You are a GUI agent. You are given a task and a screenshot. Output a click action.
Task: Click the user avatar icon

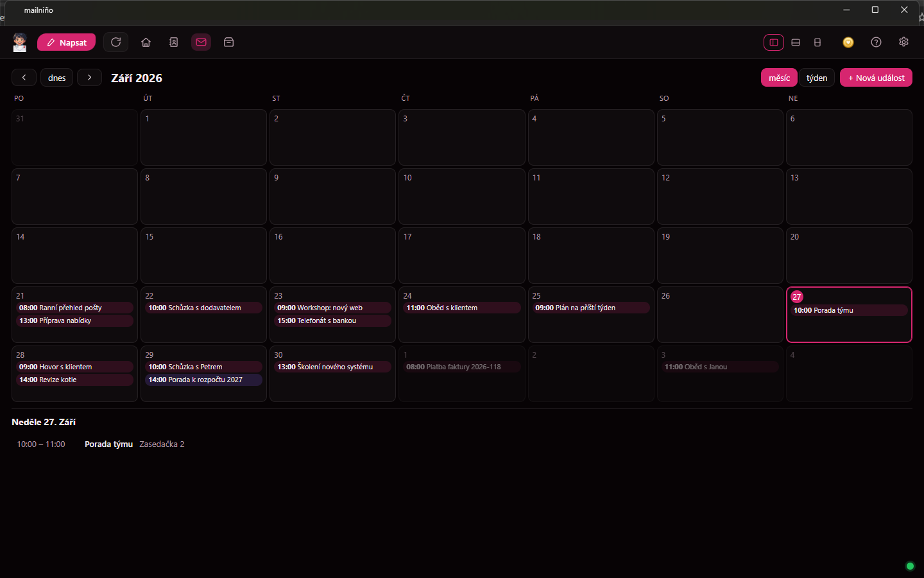20,42
